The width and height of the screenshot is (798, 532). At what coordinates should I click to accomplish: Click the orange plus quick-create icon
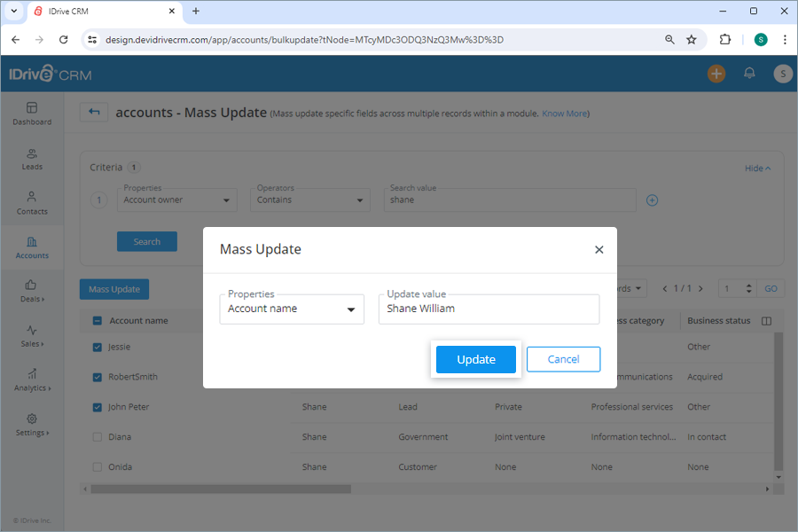click(x=716, y=74)
